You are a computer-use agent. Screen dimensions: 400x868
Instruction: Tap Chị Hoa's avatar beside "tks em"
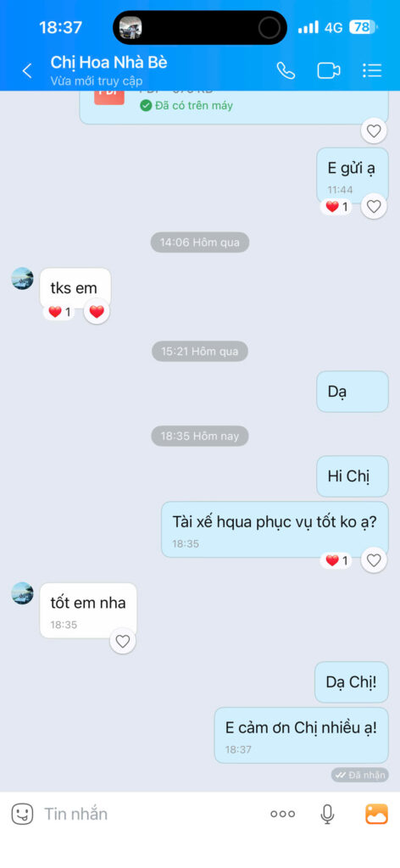[23, 278]
